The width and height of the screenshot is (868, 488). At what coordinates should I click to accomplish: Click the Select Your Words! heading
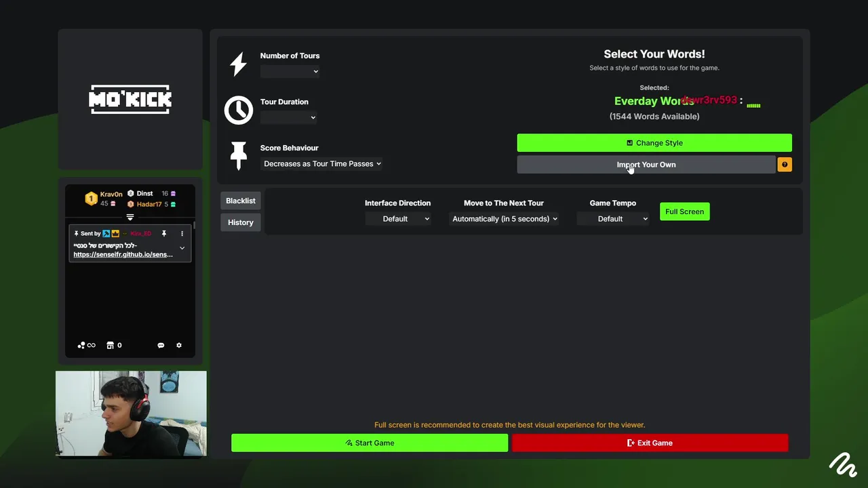[x=654, y=54]
